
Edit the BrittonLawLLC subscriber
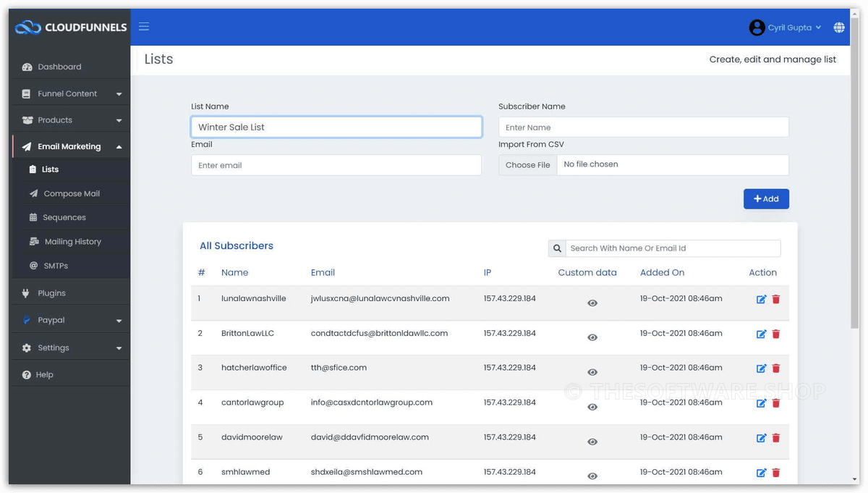(761, 334)
